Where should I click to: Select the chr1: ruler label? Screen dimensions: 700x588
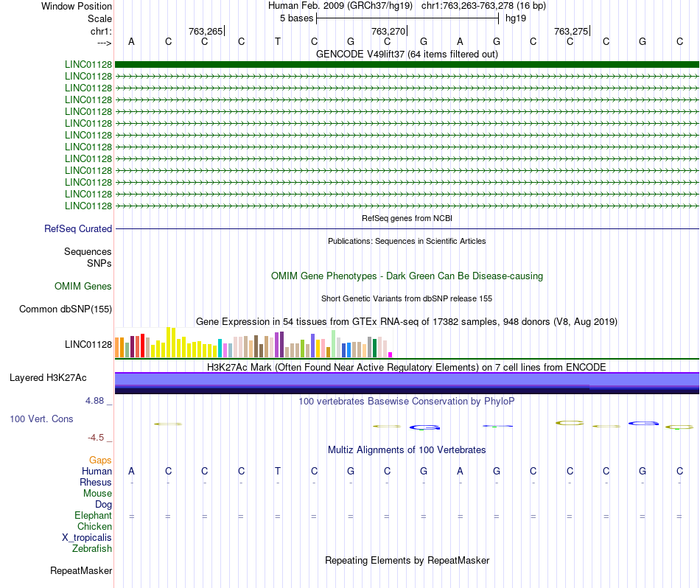tap(101, 31)
